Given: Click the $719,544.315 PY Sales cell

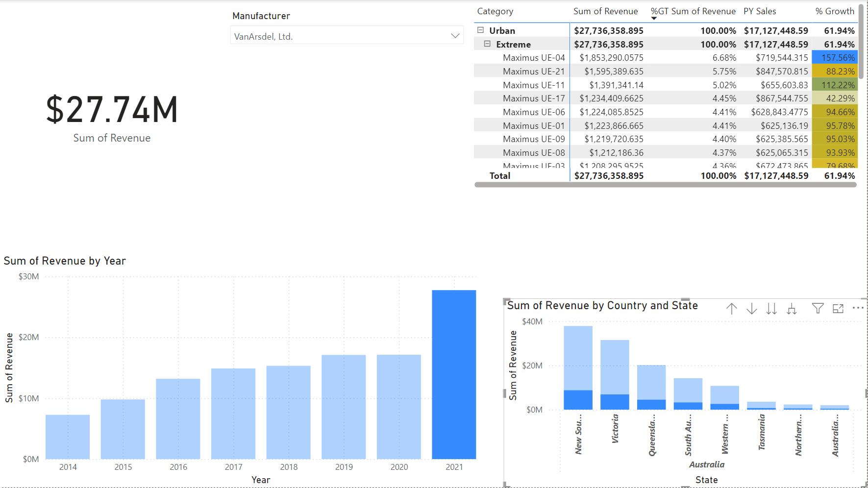Looking at the screenshot, I should coord(782,58).
